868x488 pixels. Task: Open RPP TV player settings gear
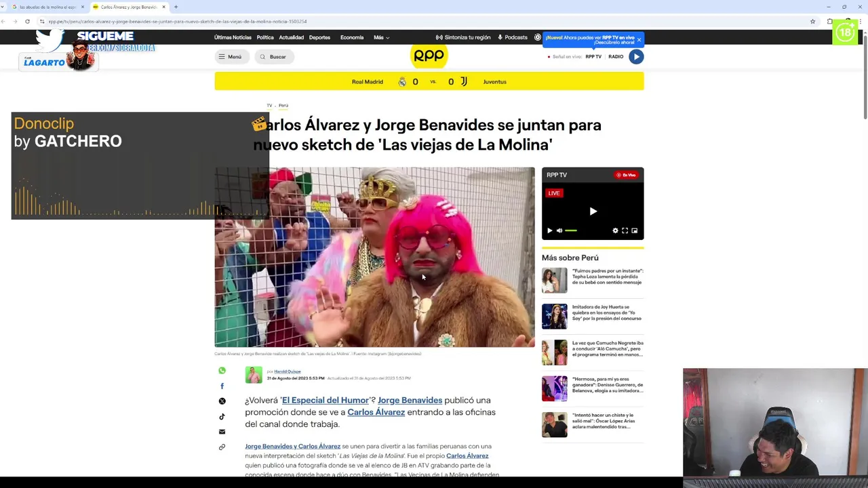[x=615, y=230]
